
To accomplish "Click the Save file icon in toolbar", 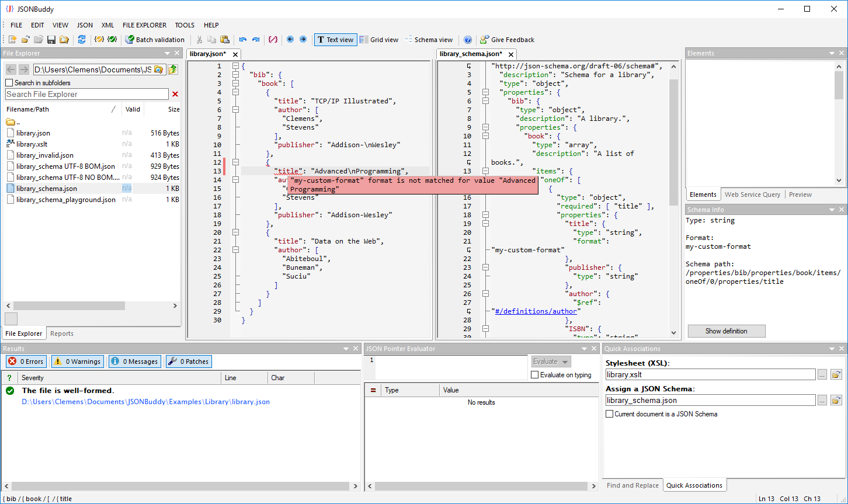I will [x=51, y=40].
